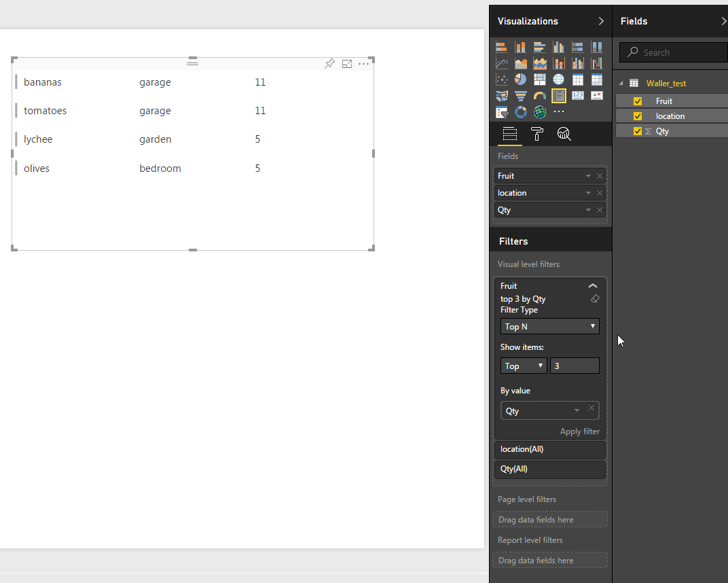This screenshot has width=728, height=583.
Task: Open the Filter Type dropdown
Action: point(549,327)
